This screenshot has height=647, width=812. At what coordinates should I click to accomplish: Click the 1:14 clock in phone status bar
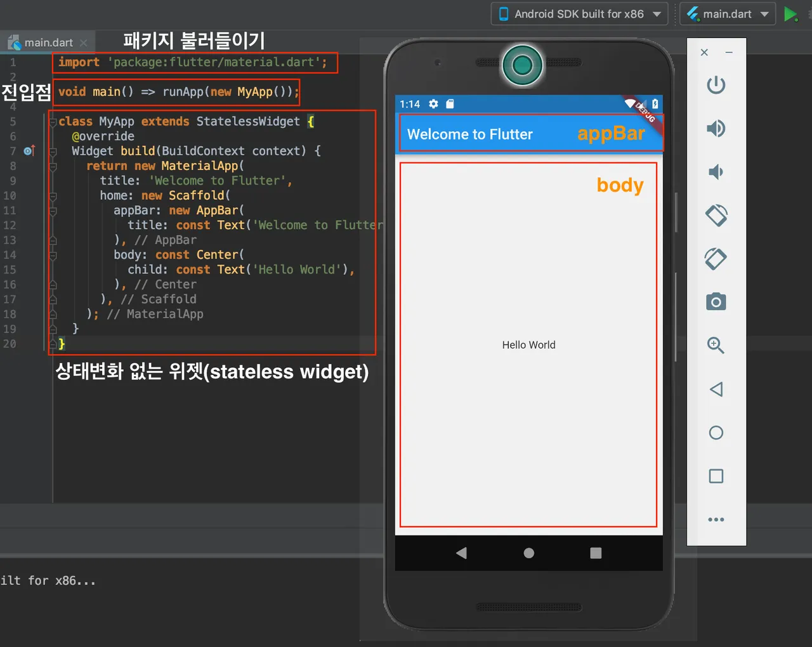pyautogui.click(x=410, y=104)
